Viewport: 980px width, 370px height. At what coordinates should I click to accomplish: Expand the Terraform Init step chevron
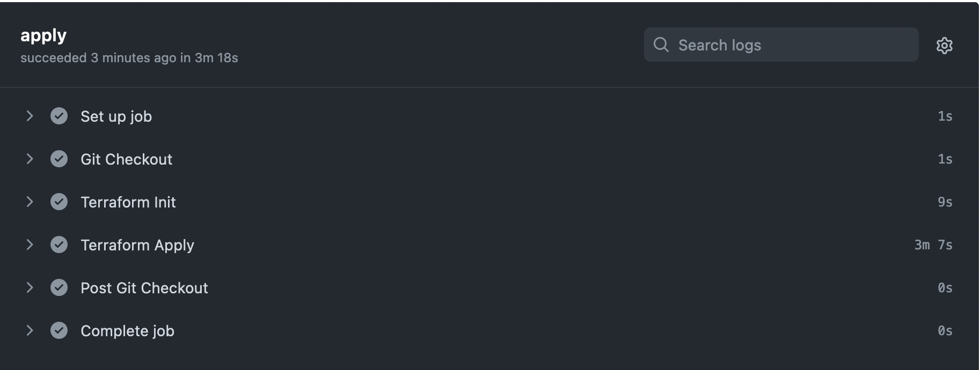tap(30, 202)
